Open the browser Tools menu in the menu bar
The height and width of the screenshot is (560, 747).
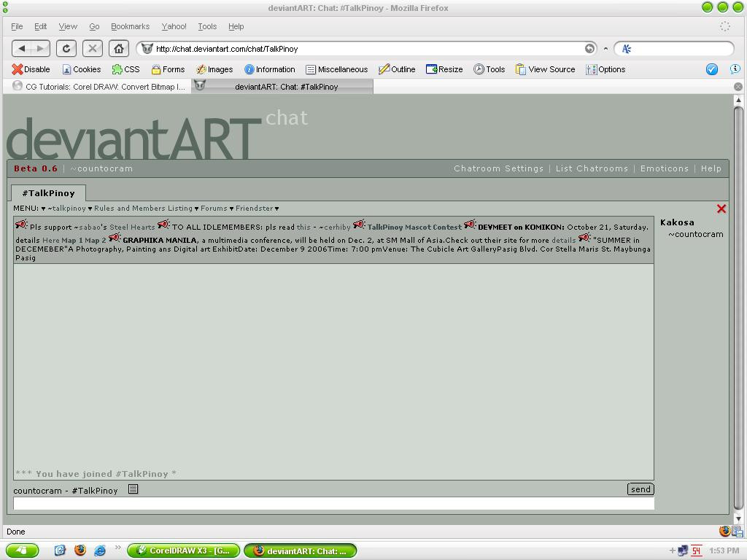pyautogui.click(x=207, y=27)
